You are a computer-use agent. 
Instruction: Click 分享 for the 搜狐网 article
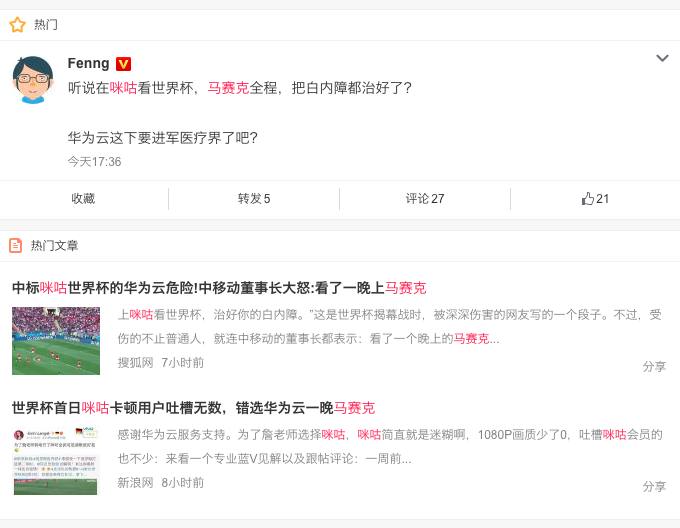pyautogui.click(x=654, y=367)
